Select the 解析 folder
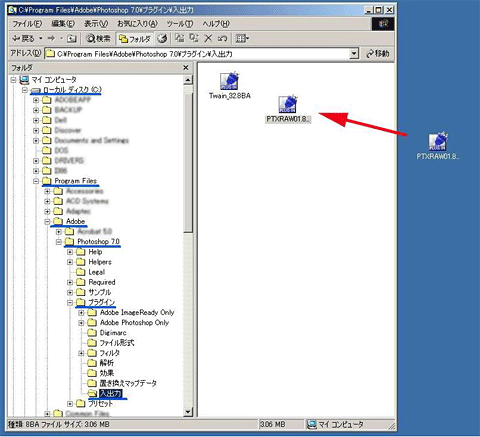This screenshot has width=480, height=437. pos(107,363)
